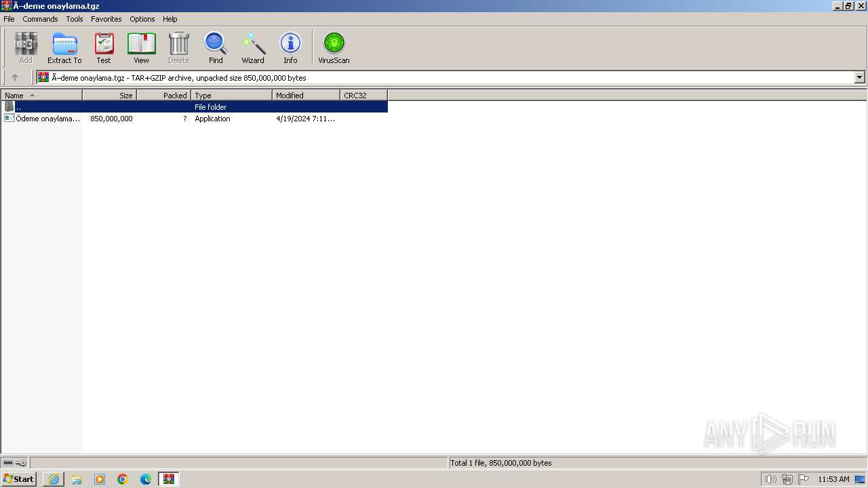The height and width of the screenshot is (488, 868).
Task: Show archive Info
Action: point(290,47)
